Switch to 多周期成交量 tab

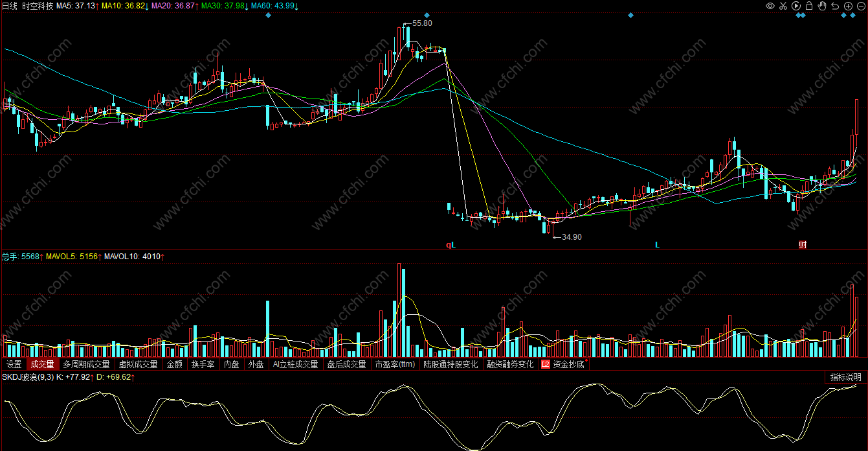86,364
